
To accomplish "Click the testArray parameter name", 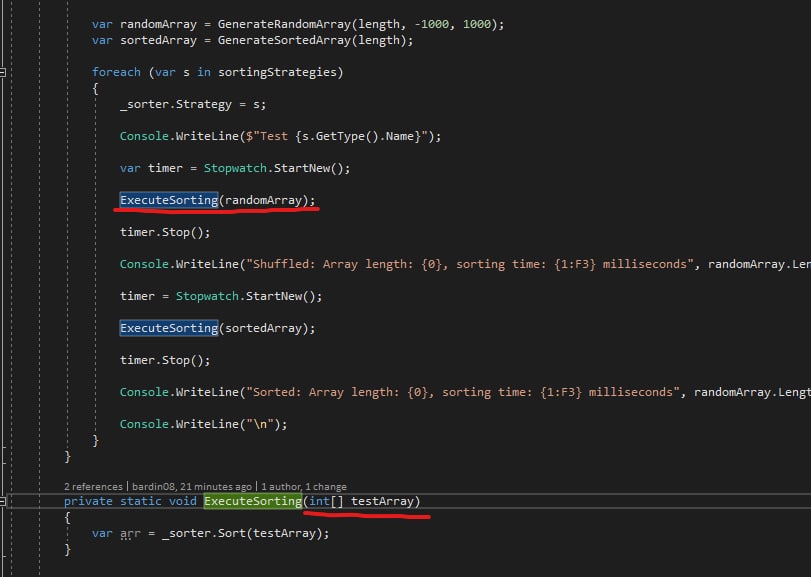I will point(382,501).
